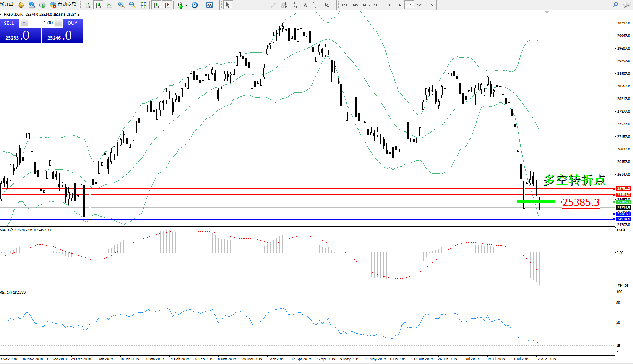633x364 pixels.
Task: Open the indicators list dropdown arrow
Action: click(186, 5)
